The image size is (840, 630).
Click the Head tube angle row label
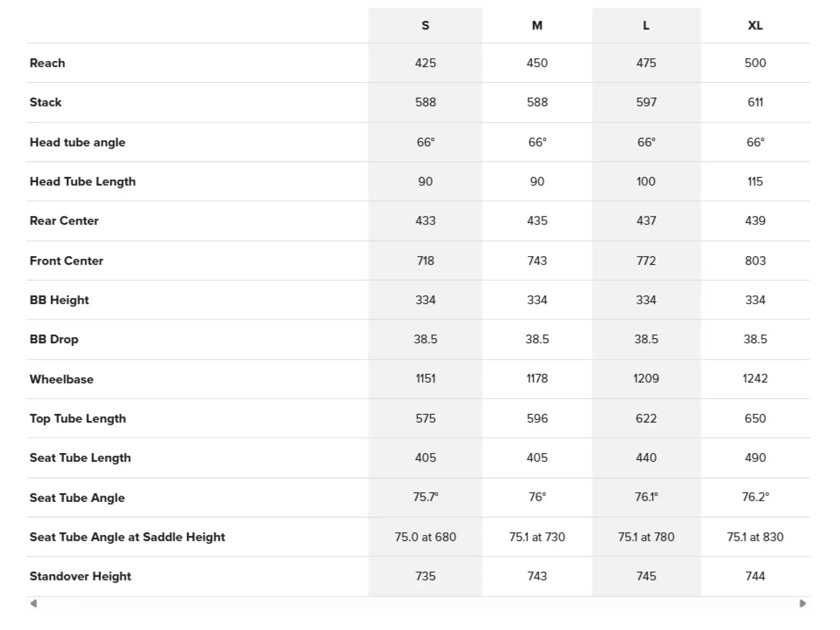(77, 142)
